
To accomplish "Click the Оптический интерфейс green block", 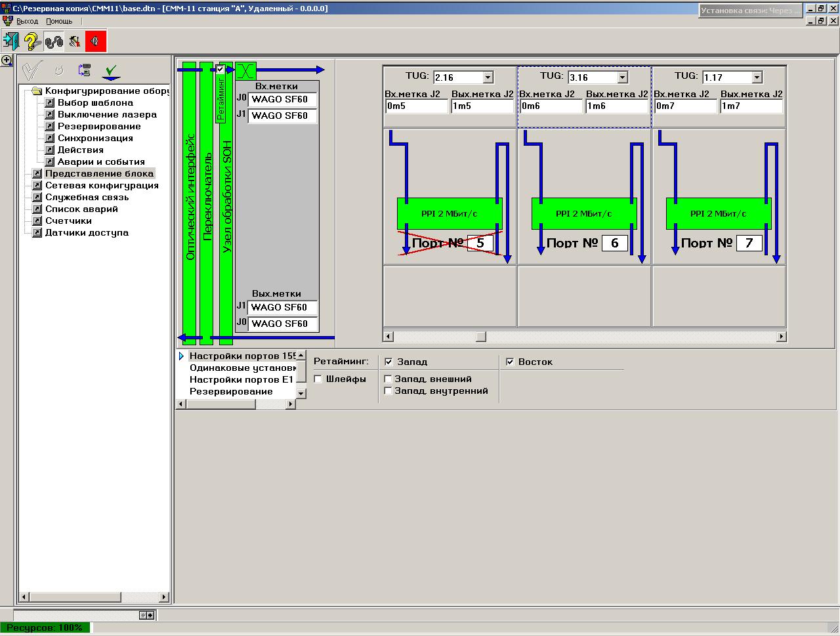I will click(190, 203).
